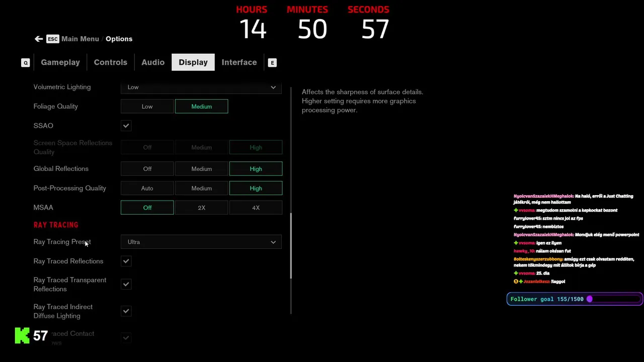
Task: Click the Ray Tracing section heading
Action: (56, 225)
